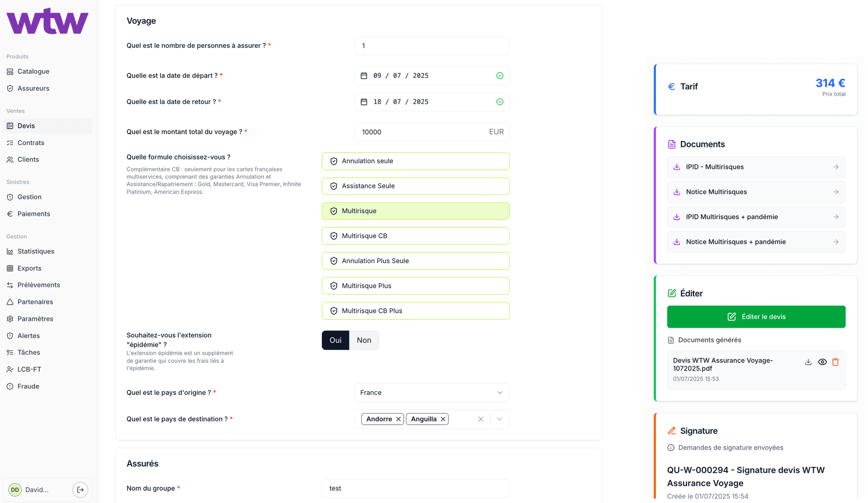
Task: Choose Non for épidémie extension
Action: [364, 340]
